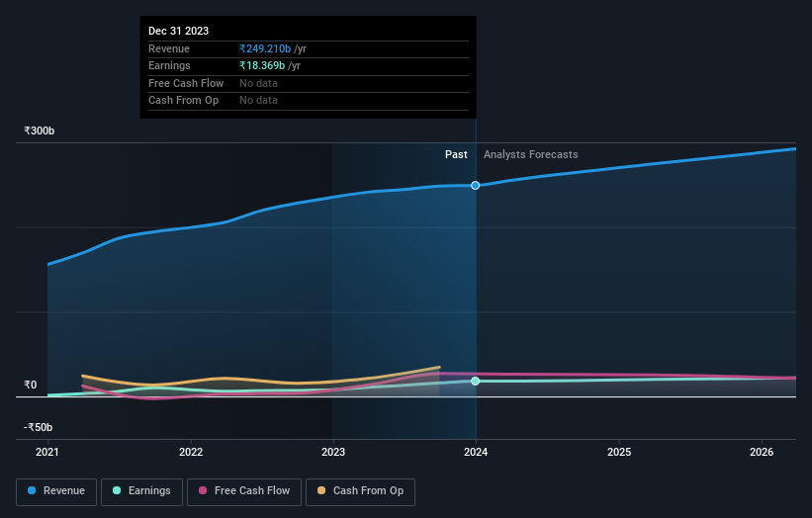
Task: Click the 2022 x-axis label
Action: pyautogui.click(x=191, y=452)
